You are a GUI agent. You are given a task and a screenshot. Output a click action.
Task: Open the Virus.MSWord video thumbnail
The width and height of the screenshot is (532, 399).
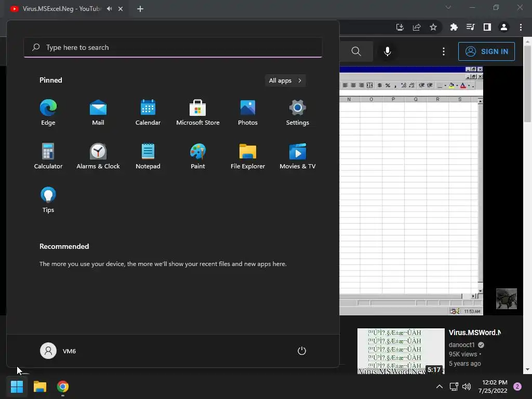(x=401, y=351)
